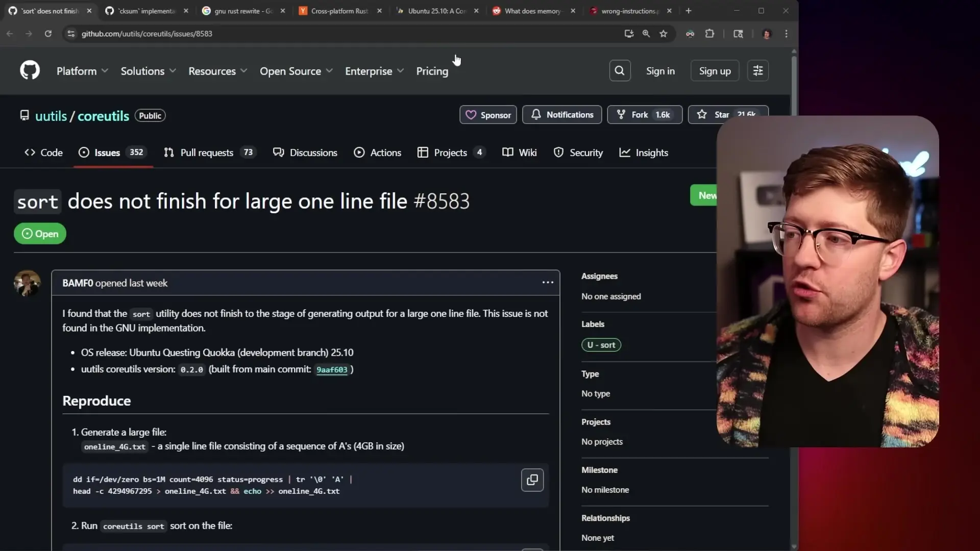
Task: Copy the dd command code block
Action: click(532, 480)
